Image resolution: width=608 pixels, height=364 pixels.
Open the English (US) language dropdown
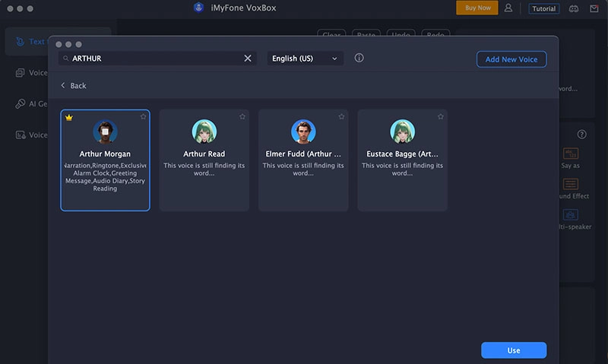[x=305, y=59]
